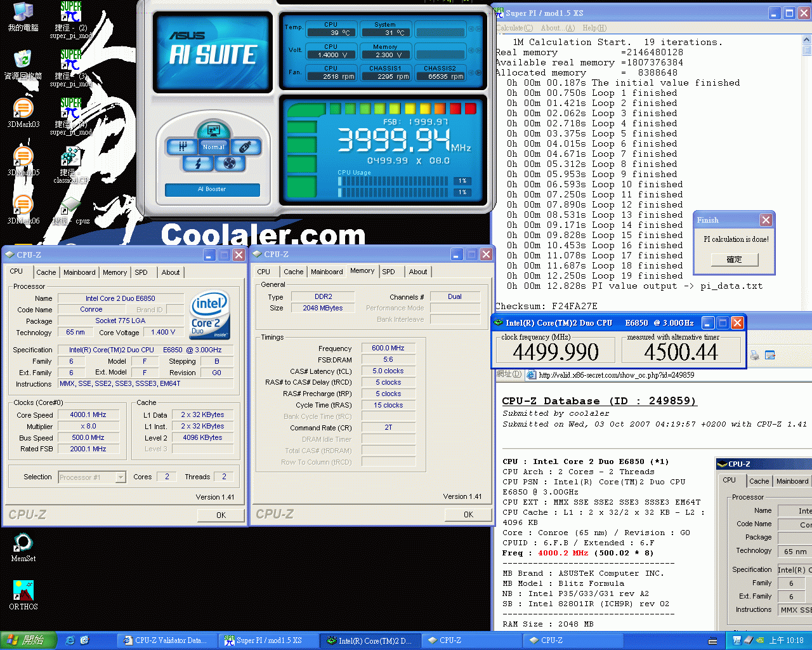
Task: Click the AI Booster button
Action: click(x=212, y=189)
